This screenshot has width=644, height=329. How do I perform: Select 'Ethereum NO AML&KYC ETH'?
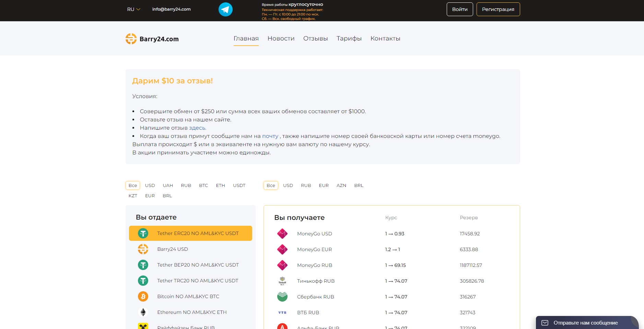point(190,312)
